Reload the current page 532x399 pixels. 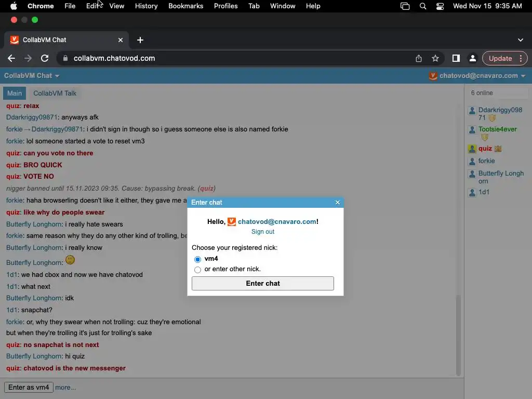tap(45, 58)
